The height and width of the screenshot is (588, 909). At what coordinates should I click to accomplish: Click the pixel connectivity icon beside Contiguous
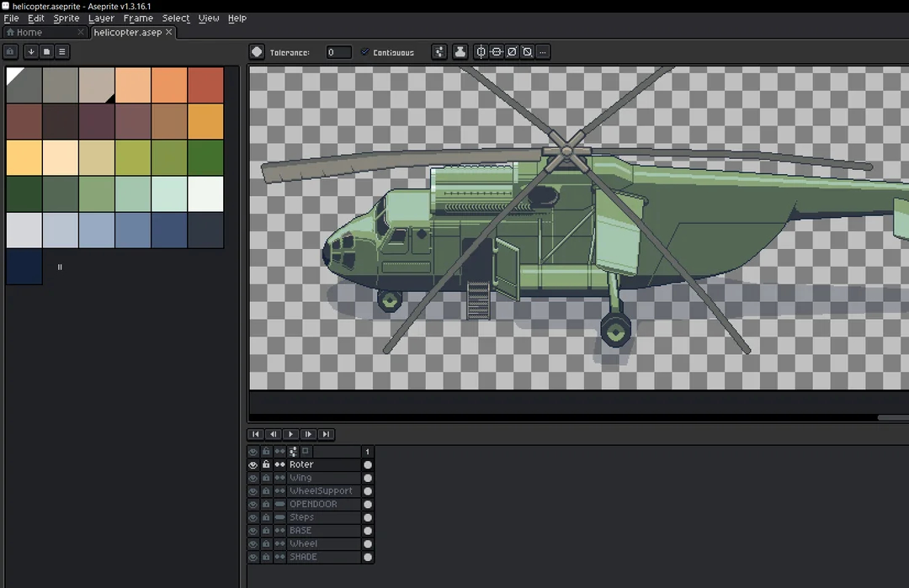coord(439,52)
